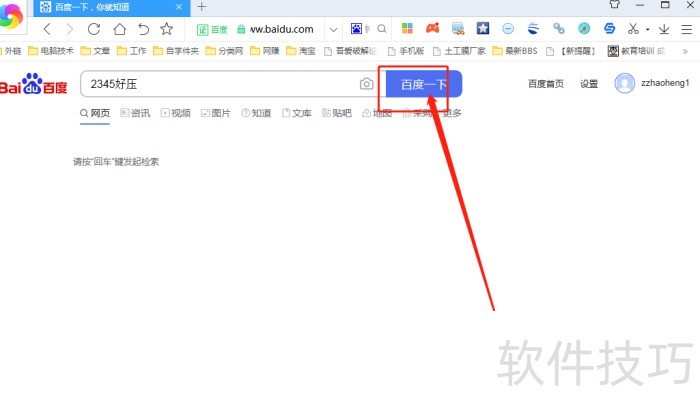Click the screenshot image extension icon
Viewport: 700px width, 415px height.
(458, 29)
